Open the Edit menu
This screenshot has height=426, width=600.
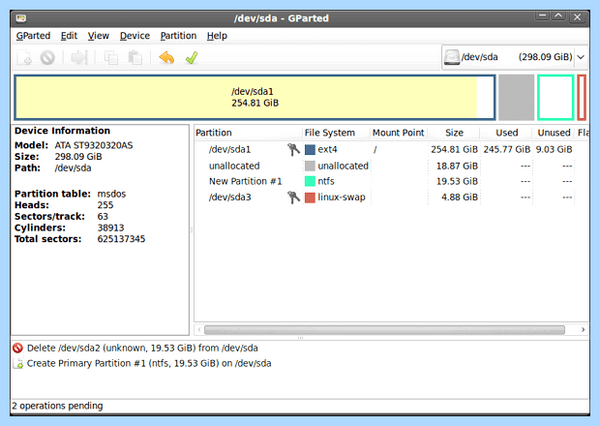69,36
